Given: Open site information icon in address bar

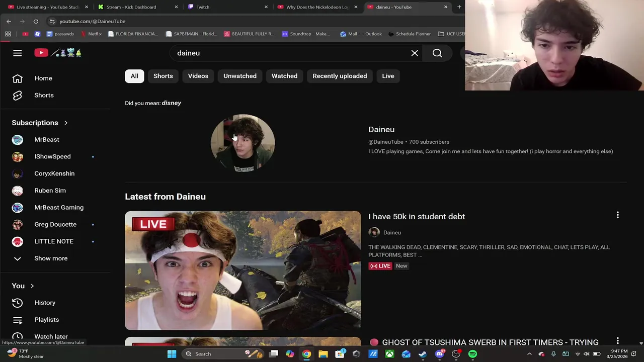Looking at the screenshot, I should (52, 21).
